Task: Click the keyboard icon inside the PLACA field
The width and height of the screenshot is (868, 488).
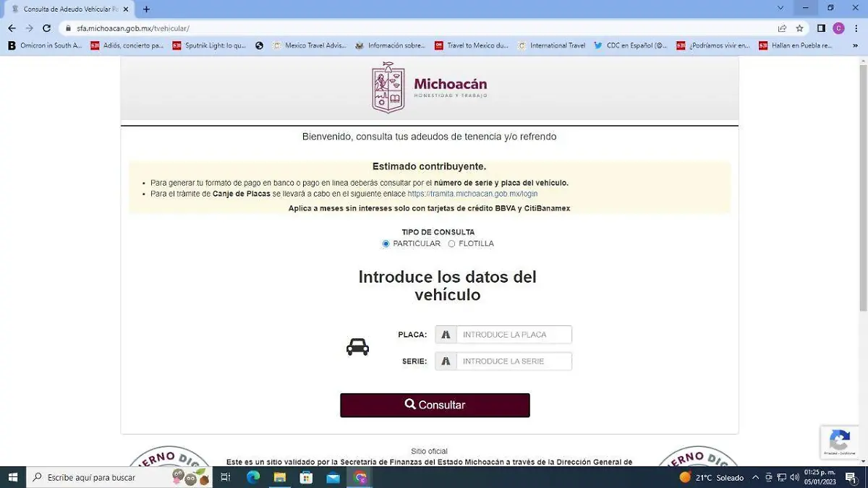Action: (446, 334)
